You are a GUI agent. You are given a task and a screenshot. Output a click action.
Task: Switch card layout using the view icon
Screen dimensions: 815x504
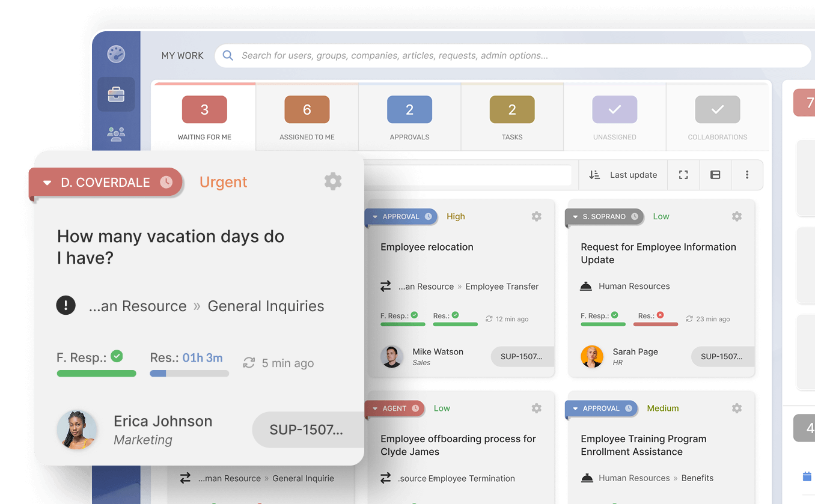715,175
